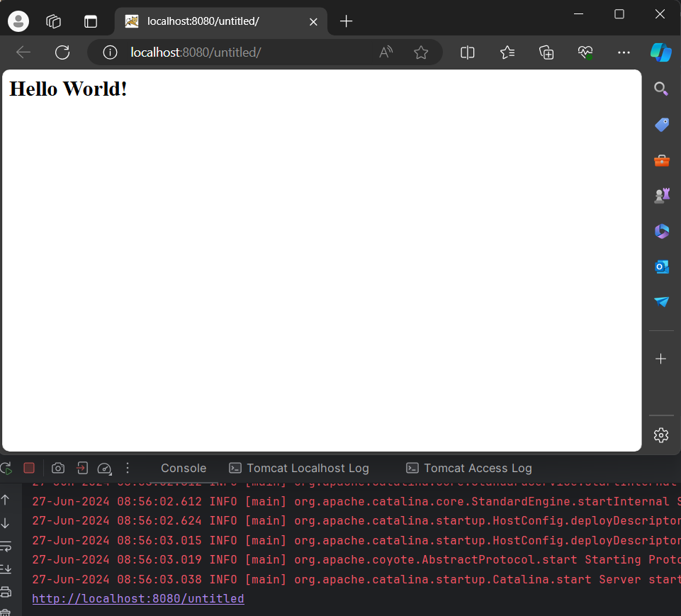Viewport: 681px width, 616px height.
Task: Select the 08:56:02.624 deployDescriptor log line
Action: [x=356, y=520]
